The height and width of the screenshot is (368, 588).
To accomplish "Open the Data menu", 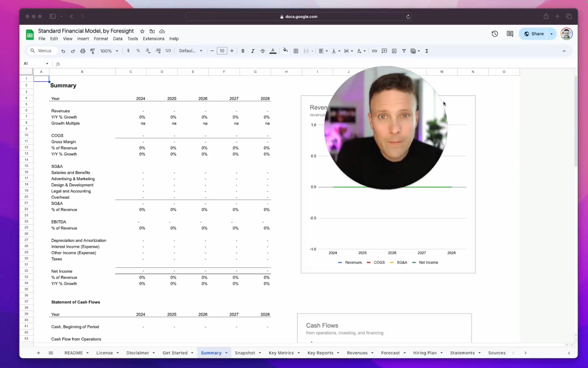I will tap(118, 39).
